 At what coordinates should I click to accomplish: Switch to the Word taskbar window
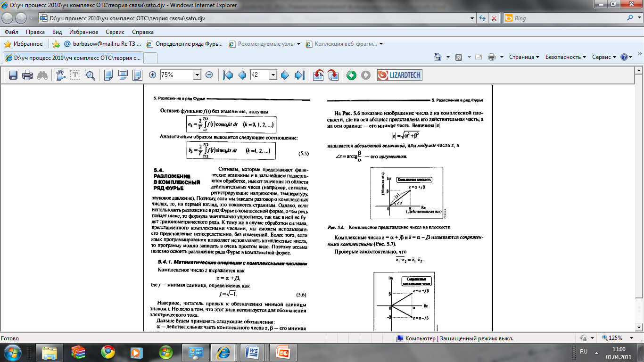click(x=252, y=352)
